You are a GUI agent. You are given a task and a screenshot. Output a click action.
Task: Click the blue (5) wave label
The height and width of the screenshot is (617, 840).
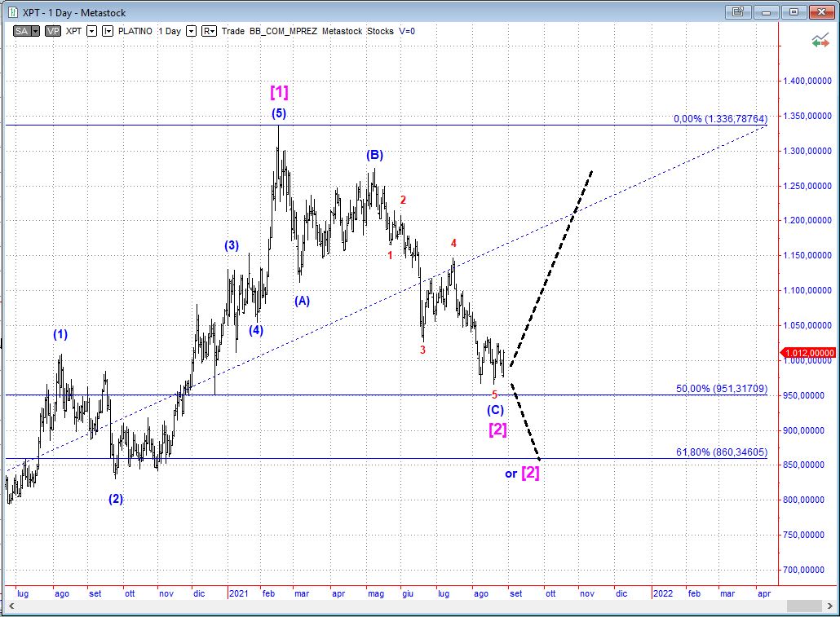click(x=279, y=113)
